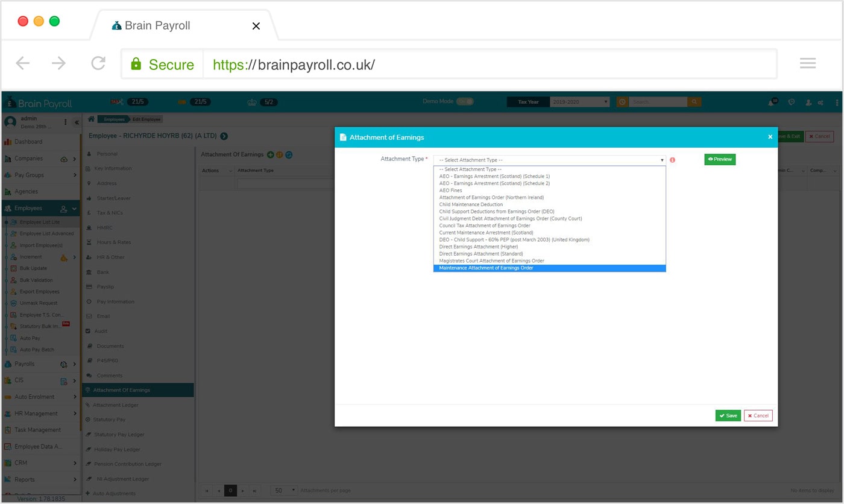Choose Direct Earnings Attachment (Higher)
Viewport: 844px width, 504px height.
549,247
